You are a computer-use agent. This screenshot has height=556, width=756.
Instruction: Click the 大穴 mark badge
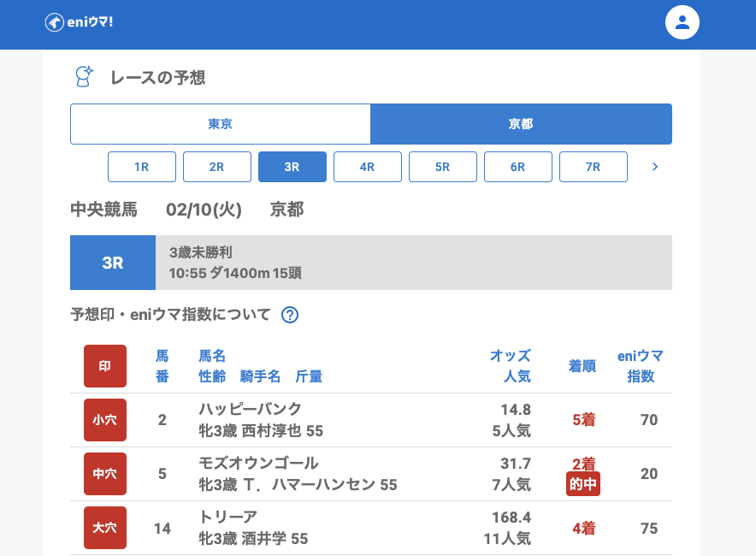(105, 528)
